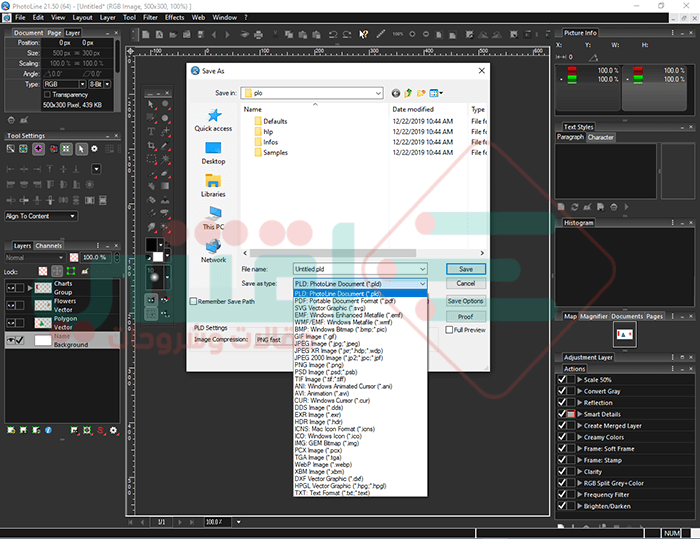Viewport: 700px width, 539px height.
Task: Open the Filter menu
Action: (x=150, y=17)
